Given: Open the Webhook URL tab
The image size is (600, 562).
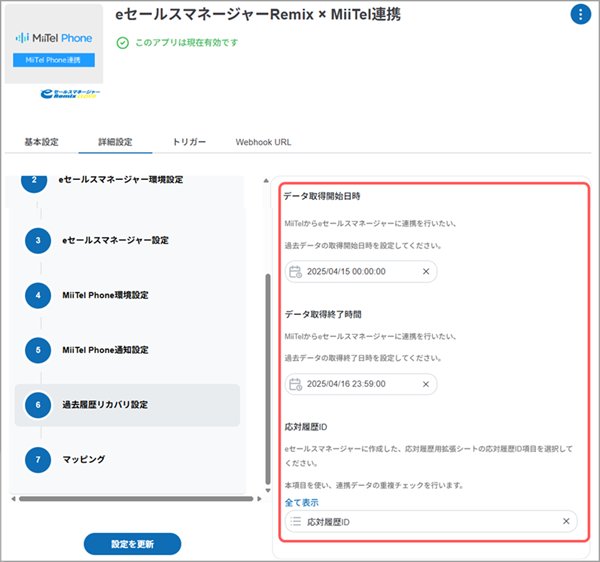Looking at the screenshot, I should click(x=263, y=142).
